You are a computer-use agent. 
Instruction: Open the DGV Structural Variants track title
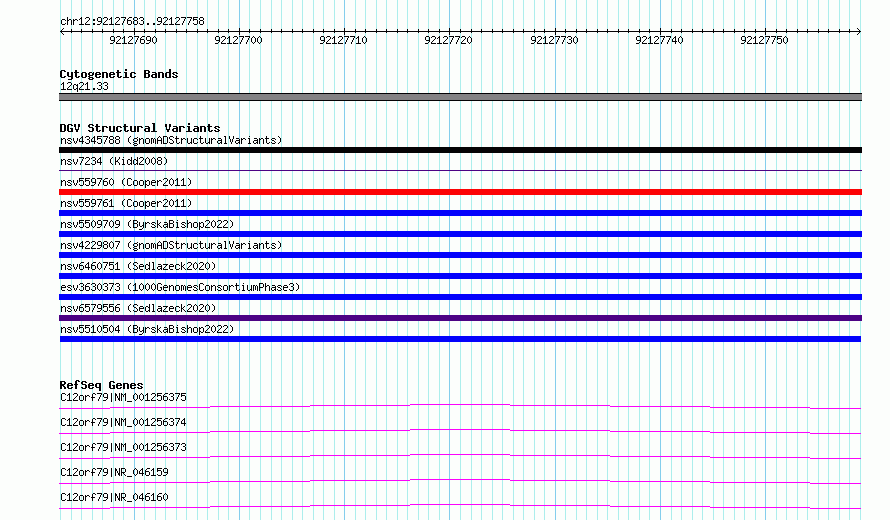click(x=140, y=128)
